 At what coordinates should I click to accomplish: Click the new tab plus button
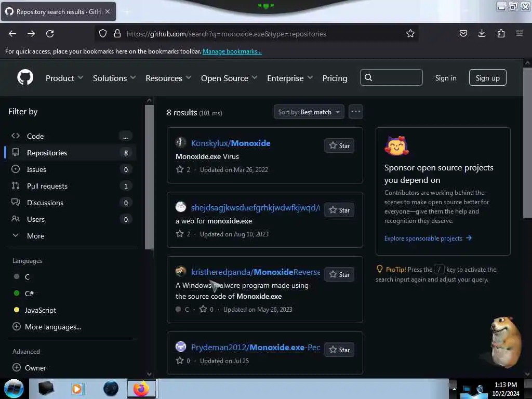127,11
